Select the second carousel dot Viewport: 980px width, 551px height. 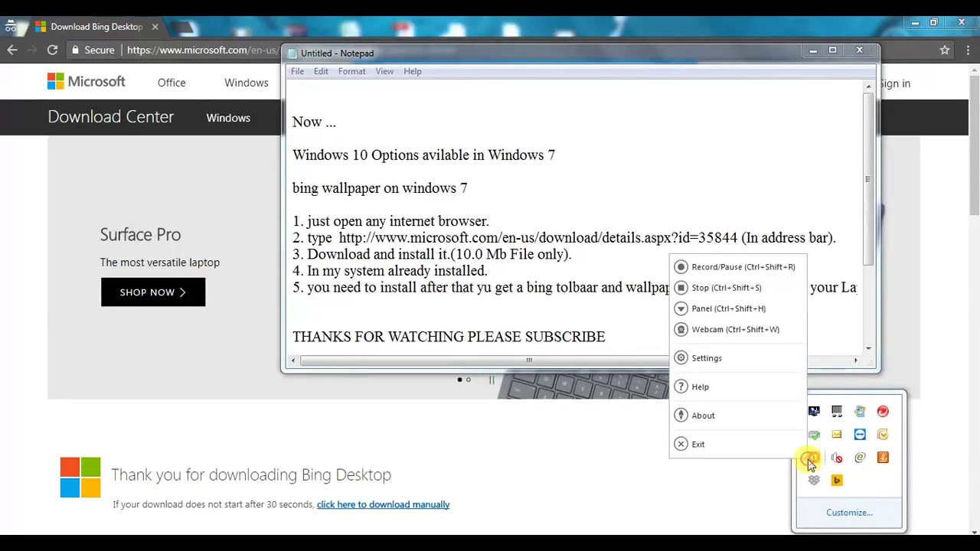click(x=469, y=380)
